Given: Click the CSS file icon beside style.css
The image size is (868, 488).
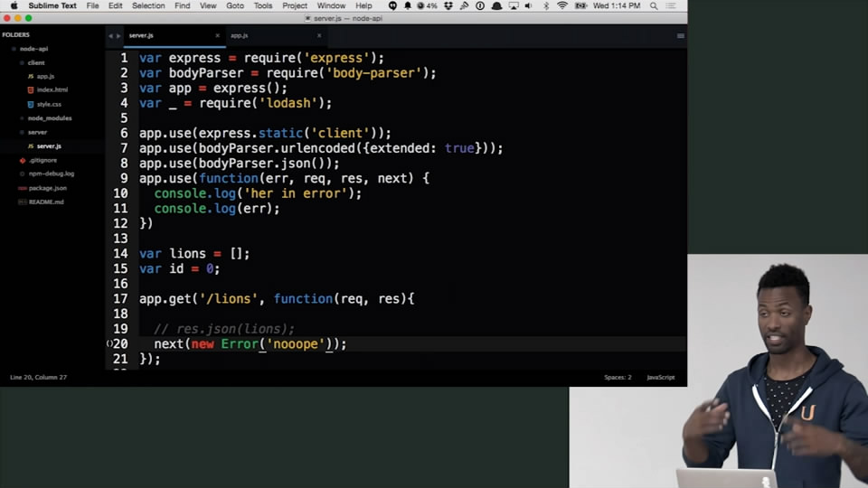Looking at the screenshot, I should pos(31,104).
